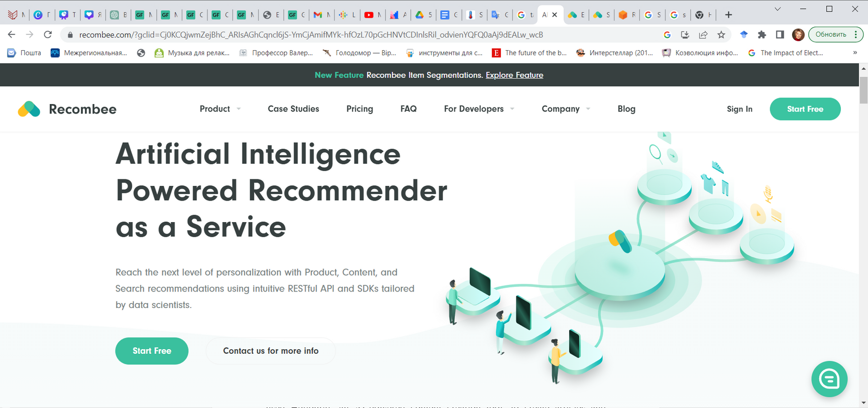This screenshot has width=868, height=408.
Task: Switch to the Google Translate tab
Action: click(500, 15)
